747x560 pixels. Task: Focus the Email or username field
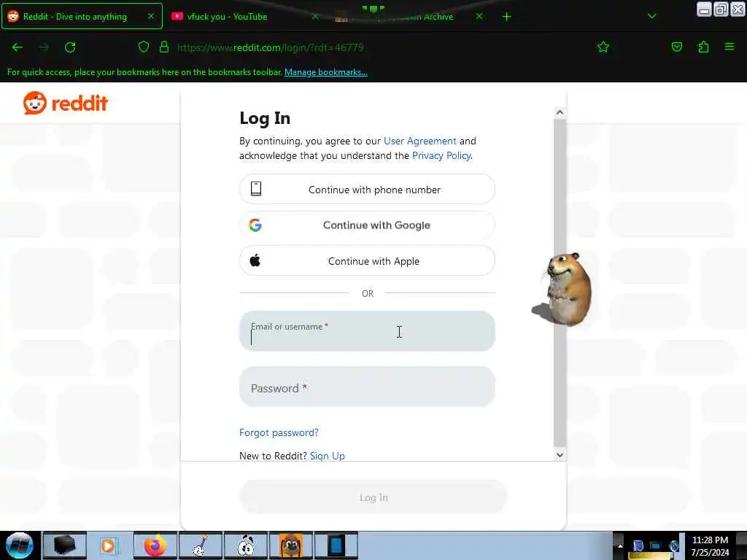[x=367, y=331]
